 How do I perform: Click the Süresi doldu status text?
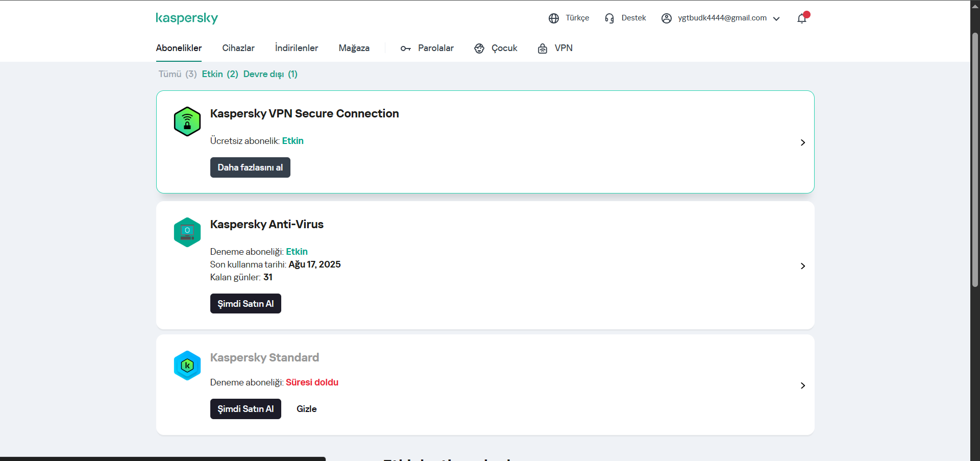pyautogui.click(x=312, y=382)
